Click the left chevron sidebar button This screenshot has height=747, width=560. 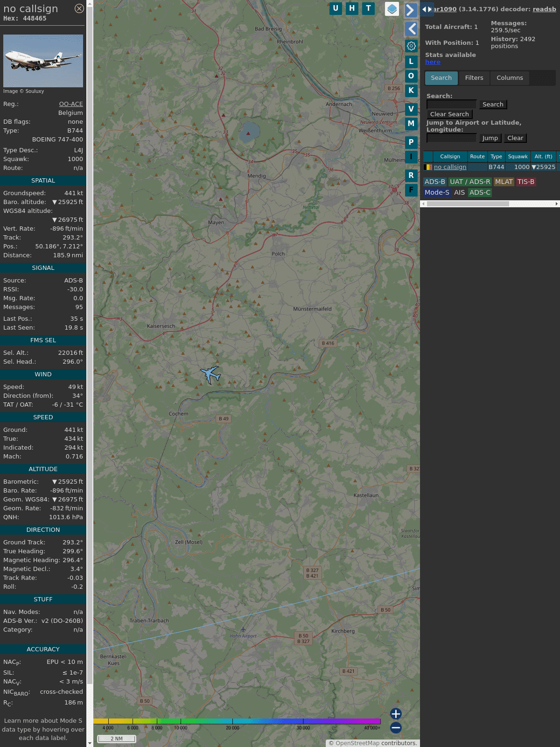pos(411,29)
